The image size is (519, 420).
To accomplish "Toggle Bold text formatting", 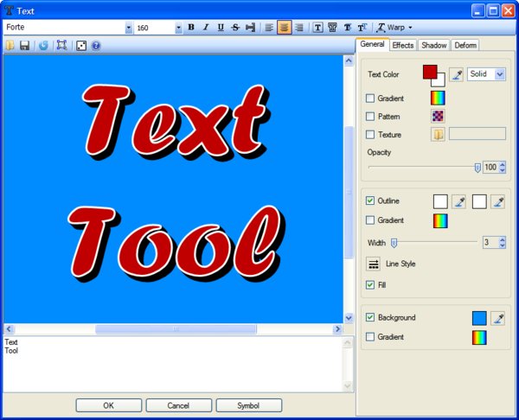I will 191,28.
